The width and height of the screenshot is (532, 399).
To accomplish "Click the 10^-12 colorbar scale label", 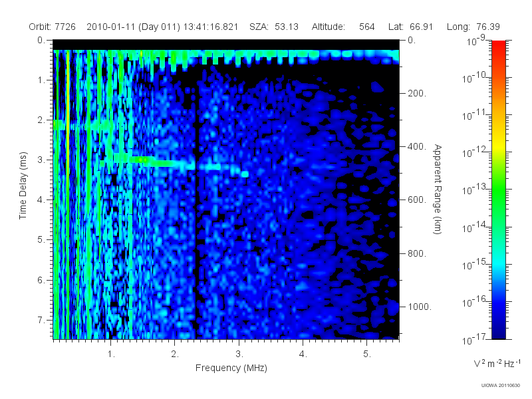I will (475, 153).
